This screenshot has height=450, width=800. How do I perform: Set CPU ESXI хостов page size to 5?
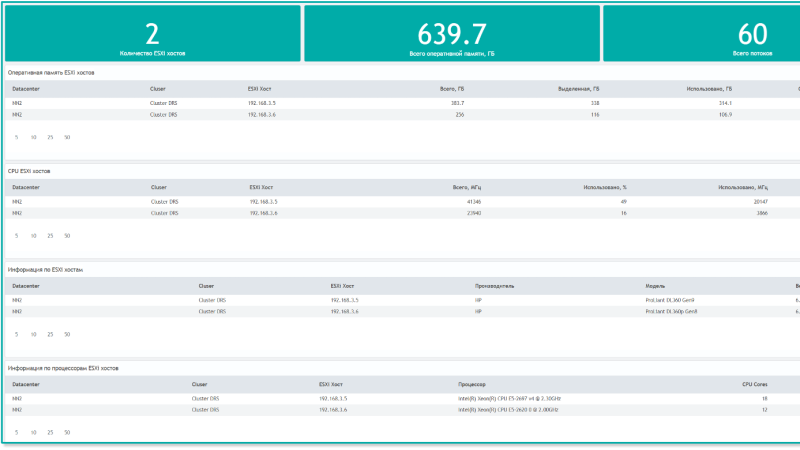pos(16,236)
